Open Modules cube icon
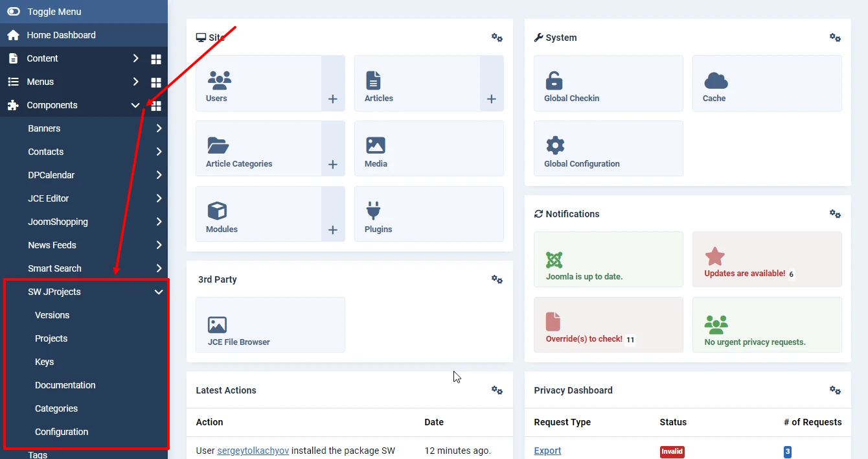The image size is (868, 459). [x=217, y=211]
